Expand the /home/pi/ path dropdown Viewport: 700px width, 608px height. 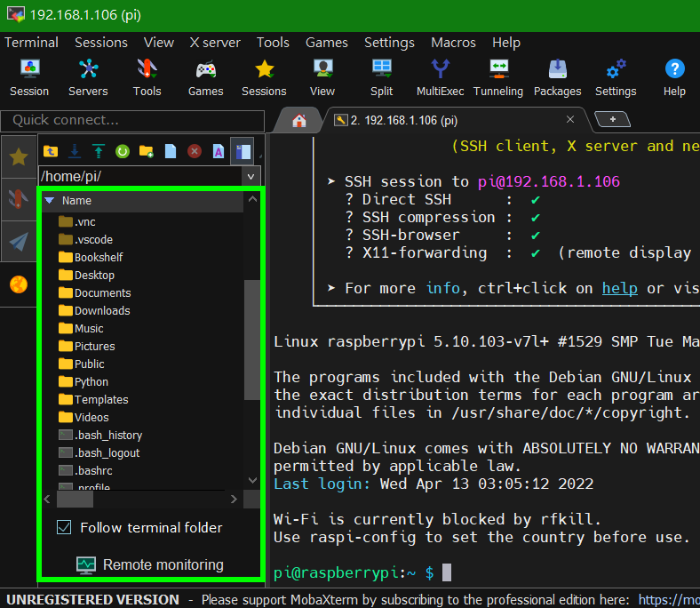251,177
